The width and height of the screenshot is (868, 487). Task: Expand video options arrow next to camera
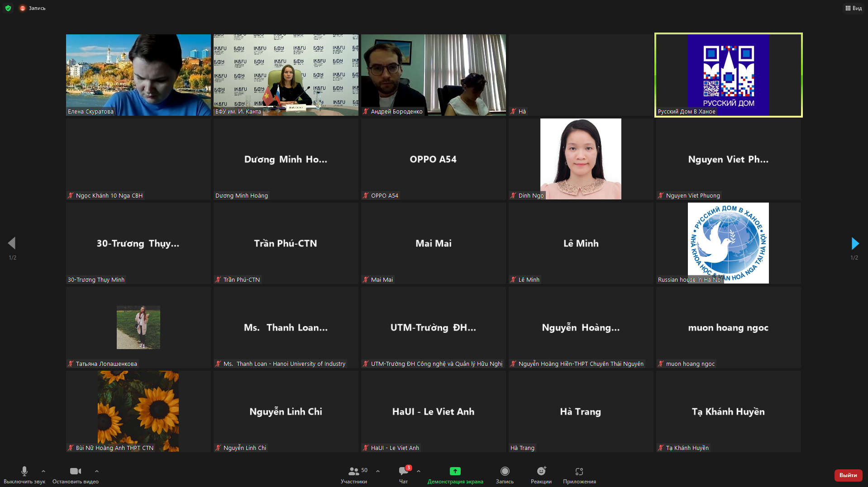point(97,471)
